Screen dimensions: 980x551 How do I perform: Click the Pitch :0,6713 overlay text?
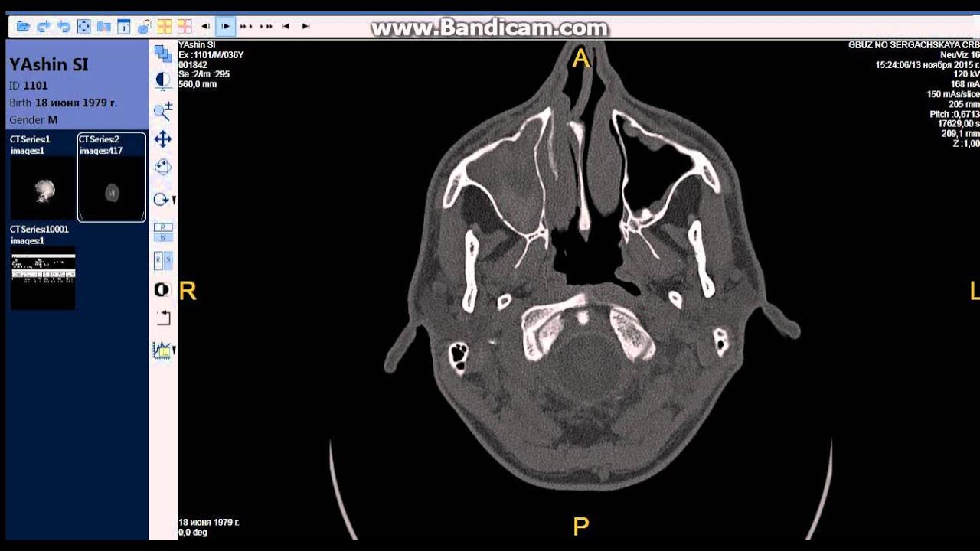click(x=955, y=114)
